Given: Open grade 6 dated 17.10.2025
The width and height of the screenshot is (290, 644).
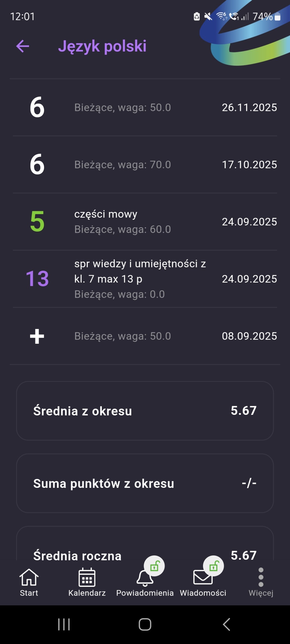Looking at the screenshot, I should click(145, 165).
